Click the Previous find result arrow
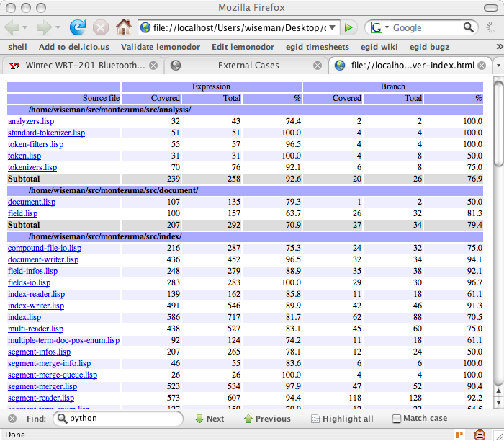This screenshot has height=441, width=504. pos(267,419)
